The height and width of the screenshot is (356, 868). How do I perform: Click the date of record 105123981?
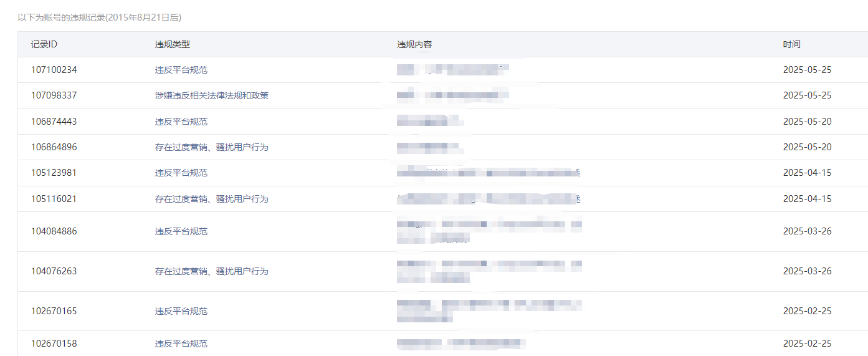[x=807, y=173]
